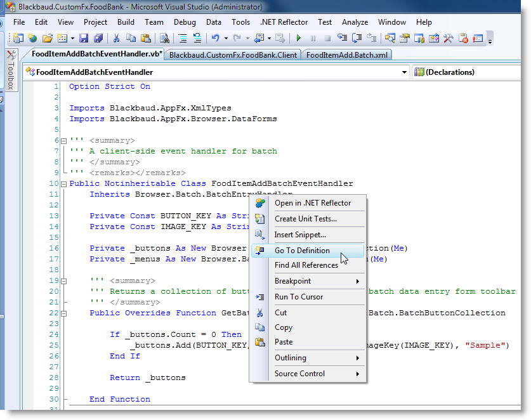
Task: Open the Redo history dropdown arrow
Action: coord(247,39)
